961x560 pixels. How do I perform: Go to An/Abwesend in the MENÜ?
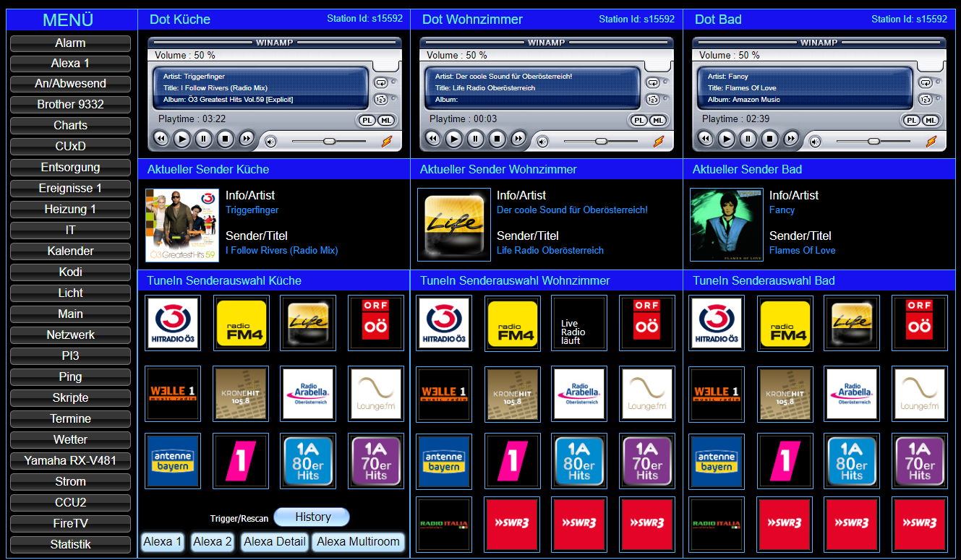tap(70, 84)
